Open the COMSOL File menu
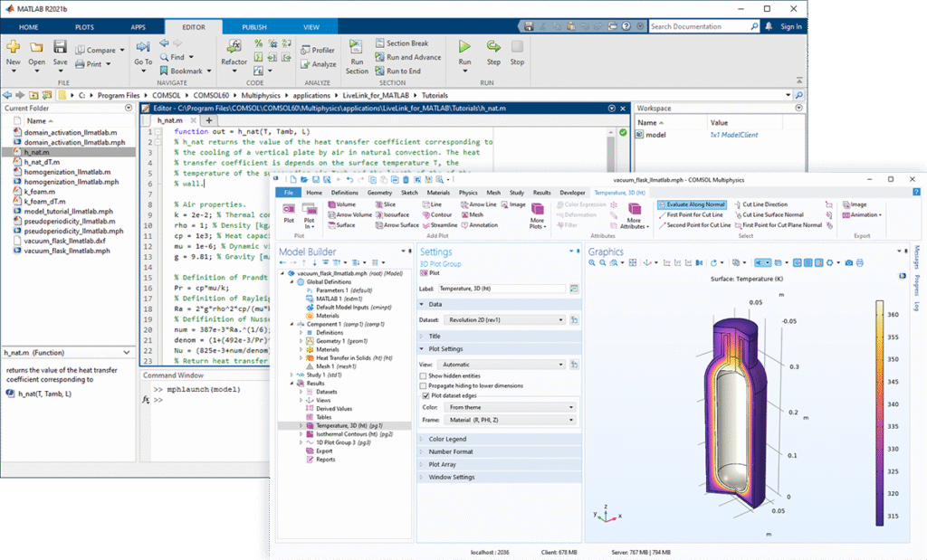927x560 pixels. click(289, 193)
